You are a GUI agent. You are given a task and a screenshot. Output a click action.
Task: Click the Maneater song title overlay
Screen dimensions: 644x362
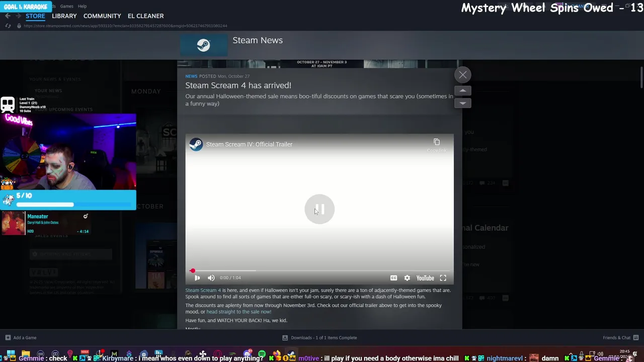pos(38,217)
